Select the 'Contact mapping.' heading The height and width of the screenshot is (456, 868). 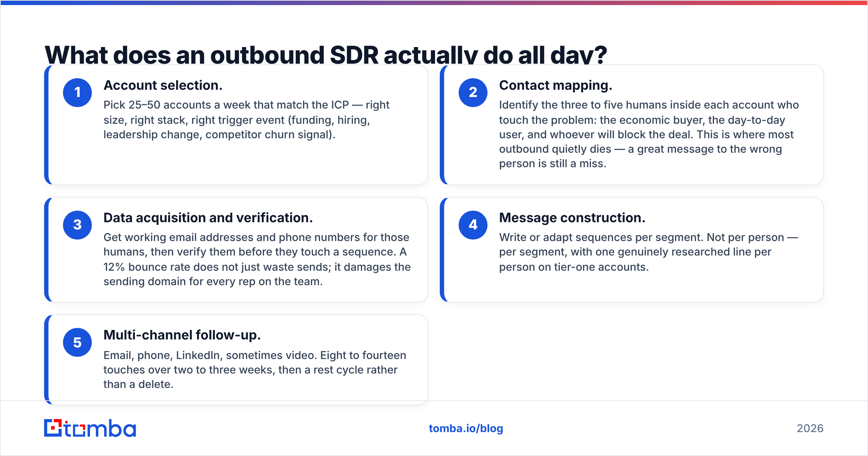click(556, 85)
